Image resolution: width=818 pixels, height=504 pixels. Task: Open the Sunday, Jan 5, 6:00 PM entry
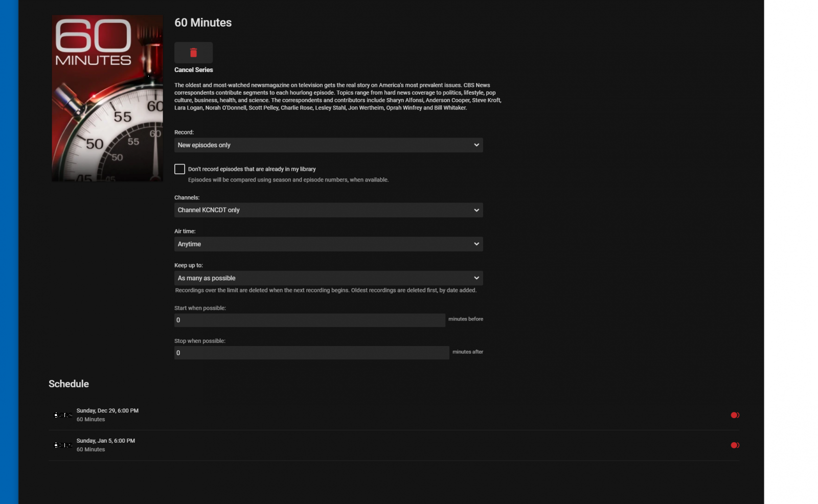(106, 441)
